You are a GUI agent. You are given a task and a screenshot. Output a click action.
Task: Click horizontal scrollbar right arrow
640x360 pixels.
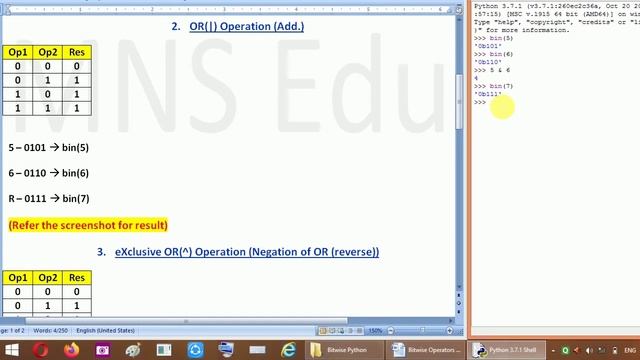[x=451, y=321]
